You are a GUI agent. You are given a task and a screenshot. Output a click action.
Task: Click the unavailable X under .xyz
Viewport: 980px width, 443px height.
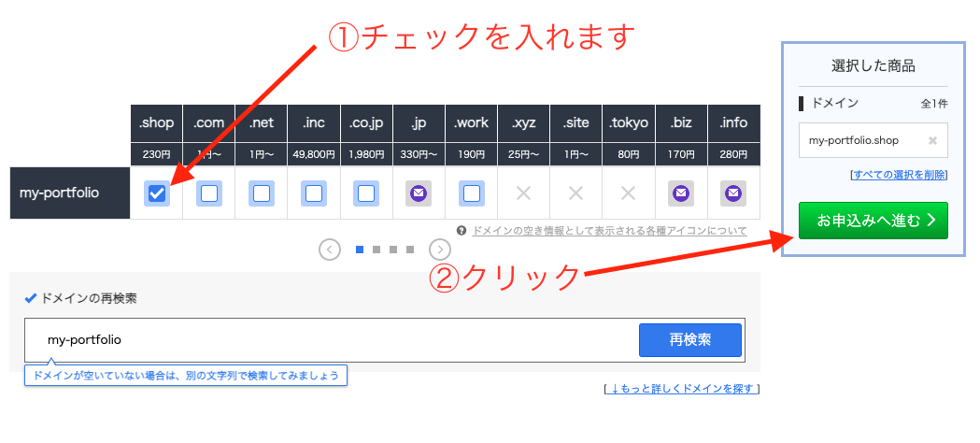pyautogui.click(x=524, y=193)
